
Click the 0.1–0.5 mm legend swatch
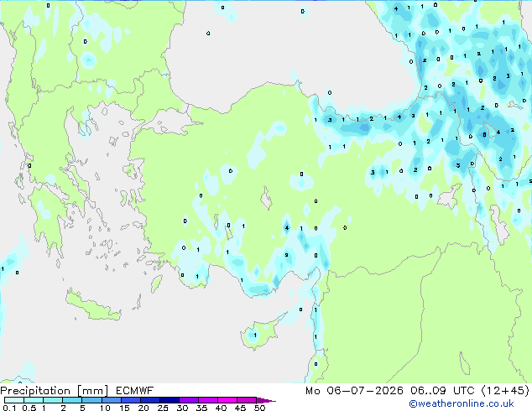click(x=14, y=400)
